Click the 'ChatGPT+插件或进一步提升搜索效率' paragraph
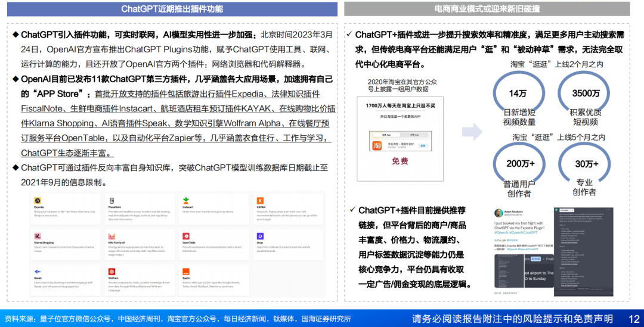 (490, 49)
